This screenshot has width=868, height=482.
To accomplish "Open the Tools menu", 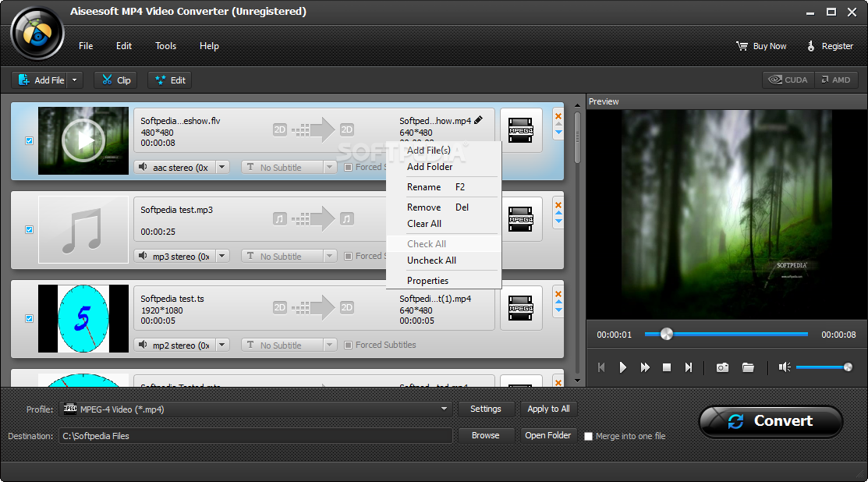I will [165, 46].
